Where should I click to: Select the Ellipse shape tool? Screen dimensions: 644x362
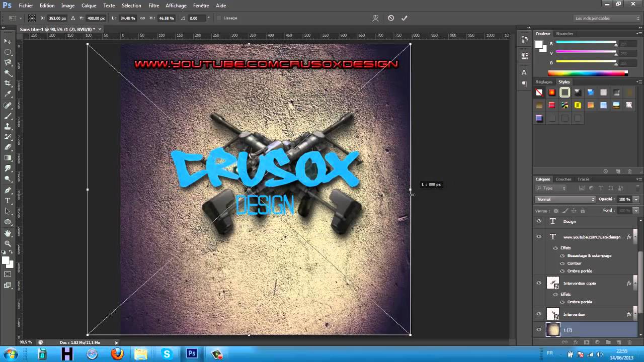tap(8, 222)
